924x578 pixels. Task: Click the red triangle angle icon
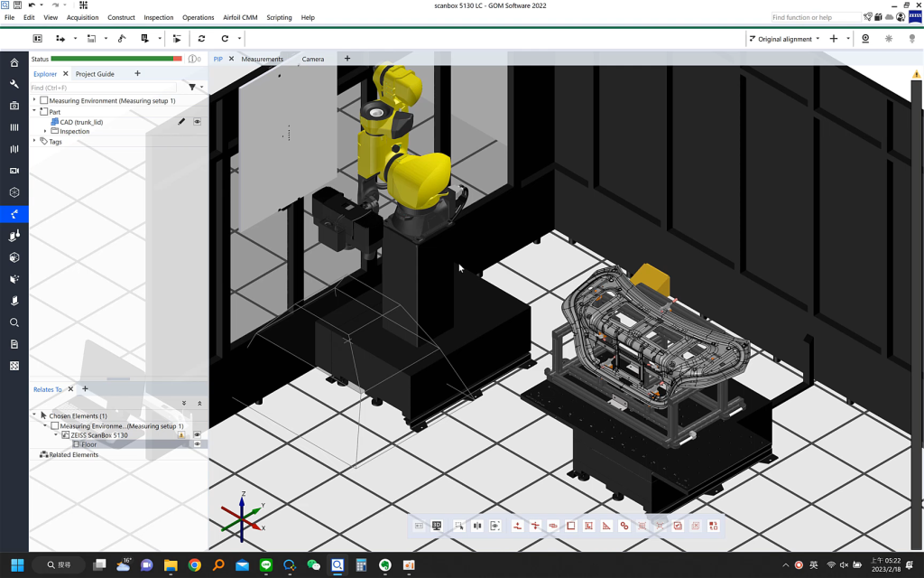tap(606, 526)
